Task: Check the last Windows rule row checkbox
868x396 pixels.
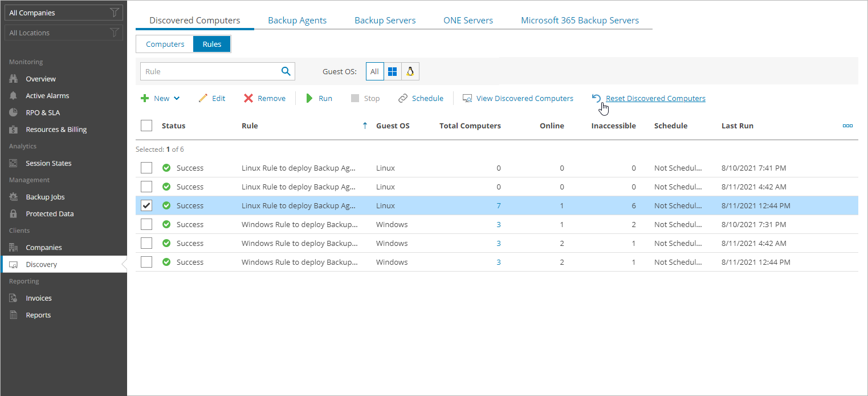Action: [146, 262]
